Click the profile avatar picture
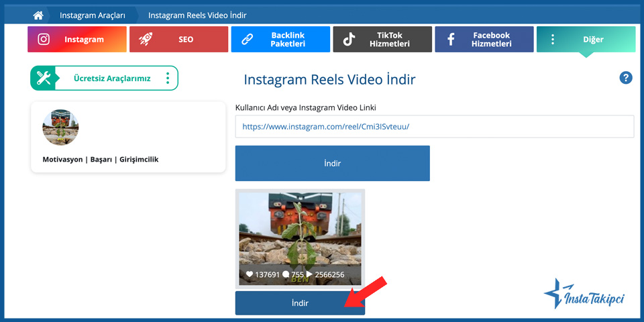The image size is (644, 322). coord(60,127)
